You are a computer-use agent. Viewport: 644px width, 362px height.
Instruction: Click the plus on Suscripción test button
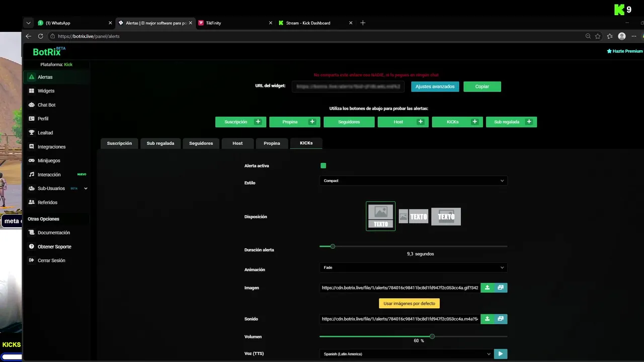click(x=258, y=122)
